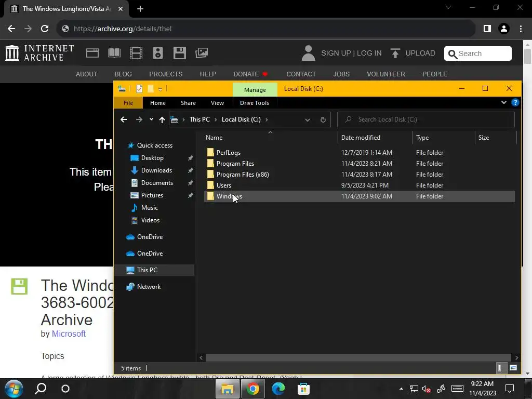
Task: Expand address bar history dropdown
Action: point(308,120)
